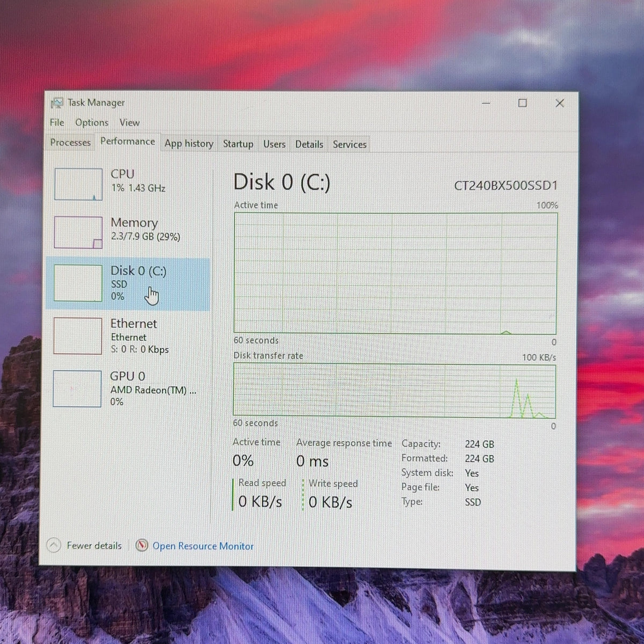Click the AMD Radeon(TM) GPU text
This screenshot has height=644, width=644.
pos(153,390)
